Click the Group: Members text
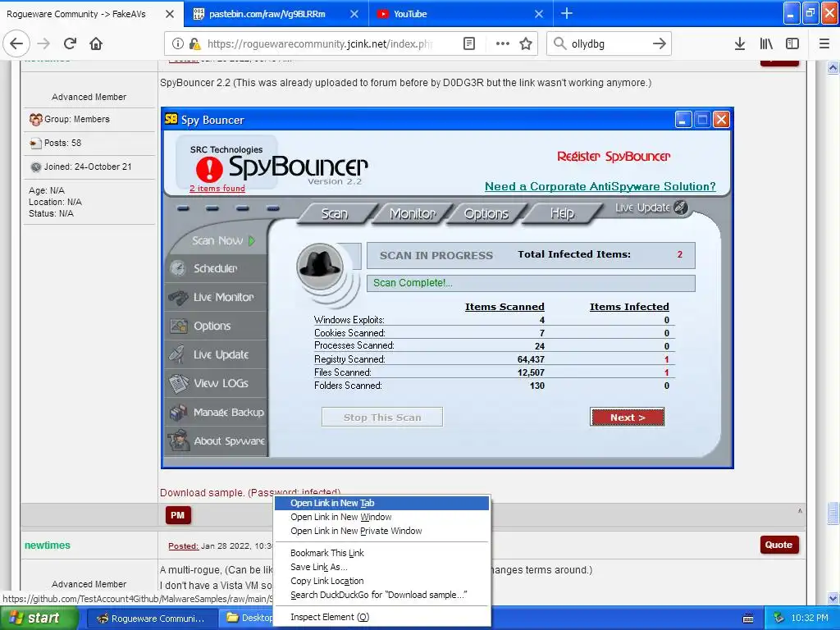 (x=77, y=119)
